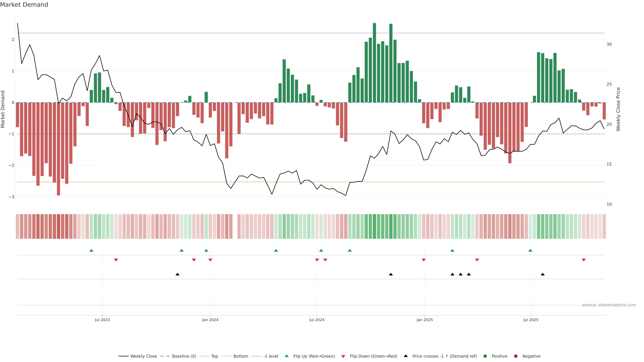The width and height of the screenshot is (644, 362).
Task: Click the Jan 2025 x-axis label
Action: [424, 320]
